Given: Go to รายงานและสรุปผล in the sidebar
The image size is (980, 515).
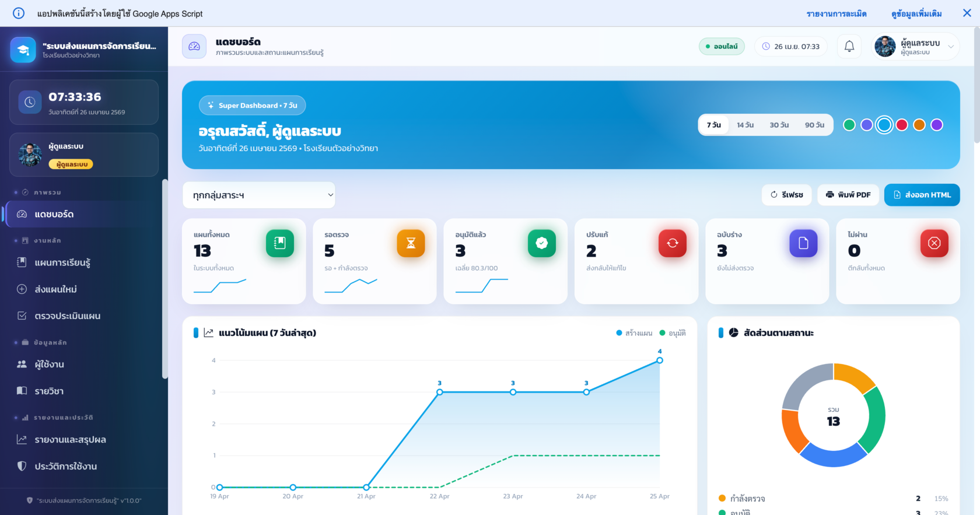Looking at the screenshot, I should click(x=70, y=440).
